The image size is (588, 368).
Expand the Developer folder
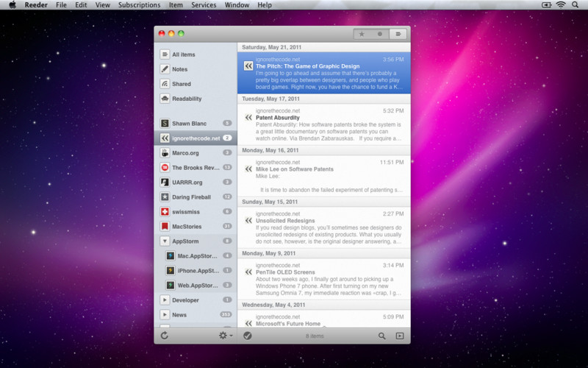coord(165,300)
